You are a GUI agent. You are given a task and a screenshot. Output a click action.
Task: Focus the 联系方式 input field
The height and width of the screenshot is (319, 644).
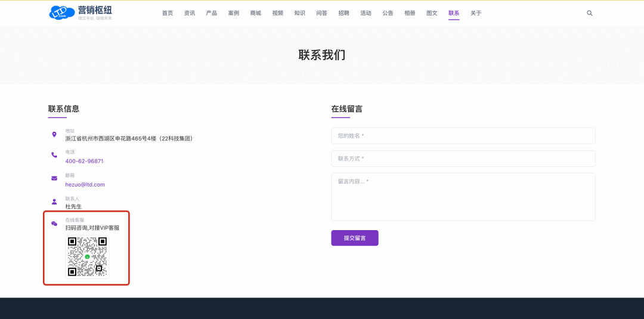pos(463,159)
